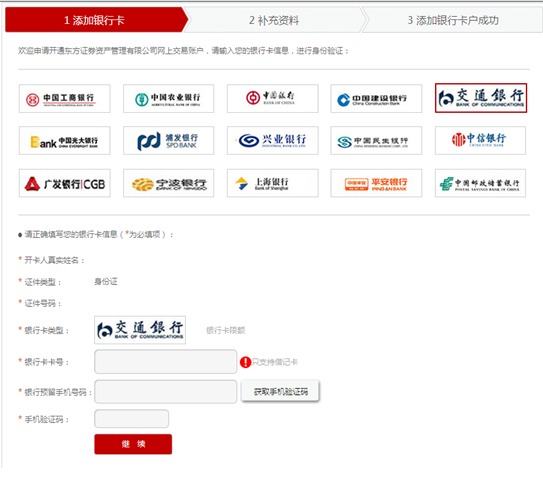Focus the bank card number field
The image size is (543, 481).
coord(166,362)
